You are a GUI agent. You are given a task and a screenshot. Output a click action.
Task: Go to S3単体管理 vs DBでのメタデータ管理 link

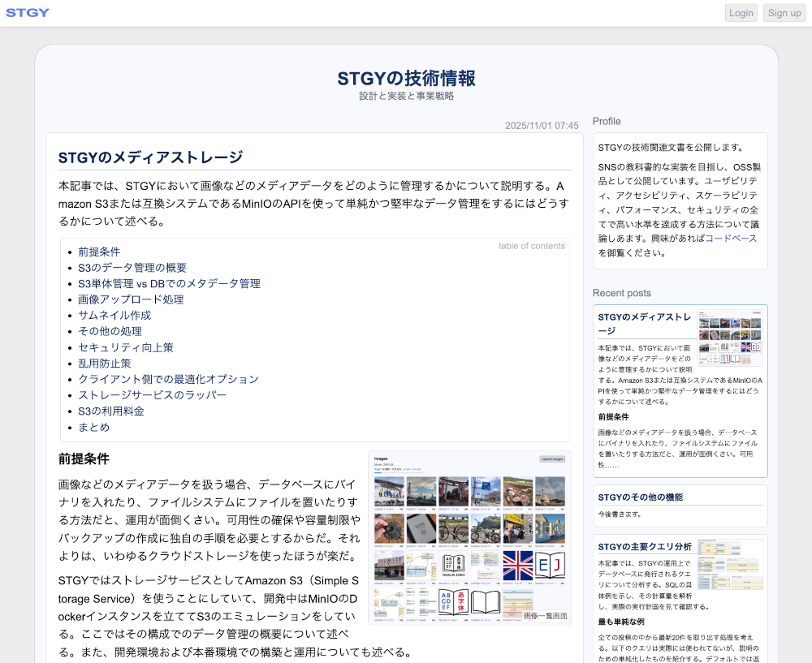[x=169, y=283]
